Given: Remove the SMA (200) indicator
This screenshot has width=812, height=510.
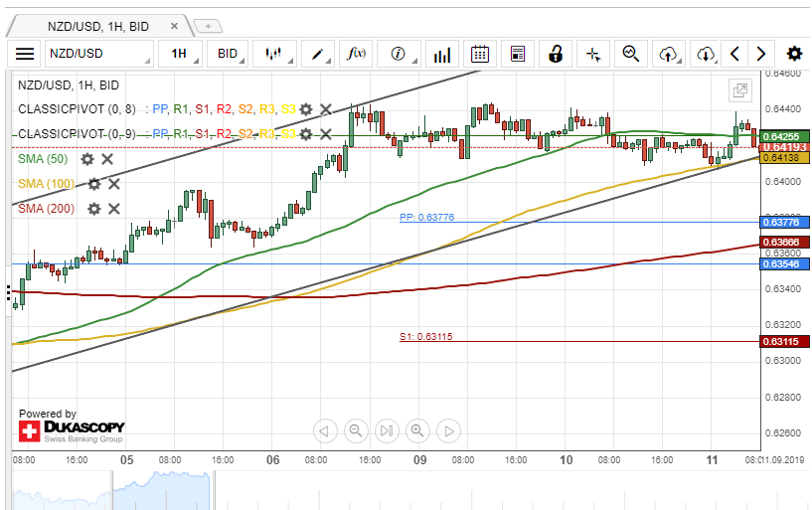Looking at the screenshot, I should (x=114, y=209).
